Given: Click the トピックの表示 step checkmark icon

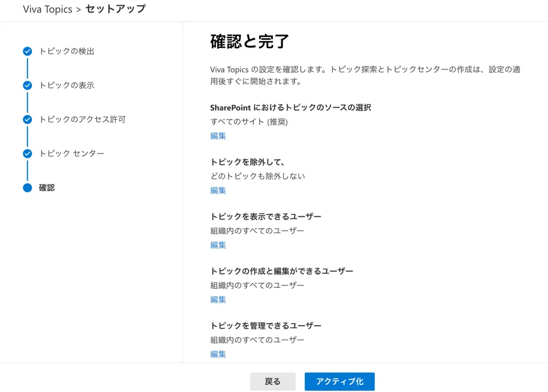Looking at the screenshot, I should 27,85.
